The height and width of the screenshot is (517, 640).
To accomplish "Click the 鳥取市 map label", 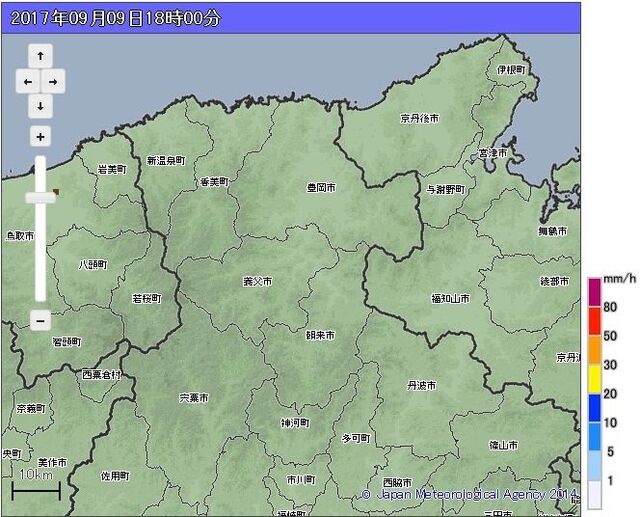I will (x=20, y=236).
